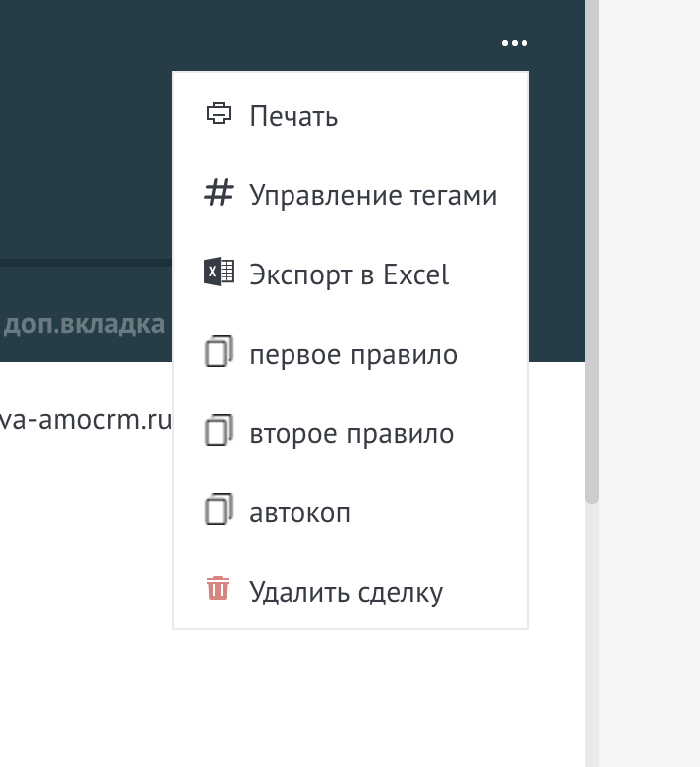Run the первое правило menu item
The height and width of the screenshot is (767, 700).
(353, 354)
